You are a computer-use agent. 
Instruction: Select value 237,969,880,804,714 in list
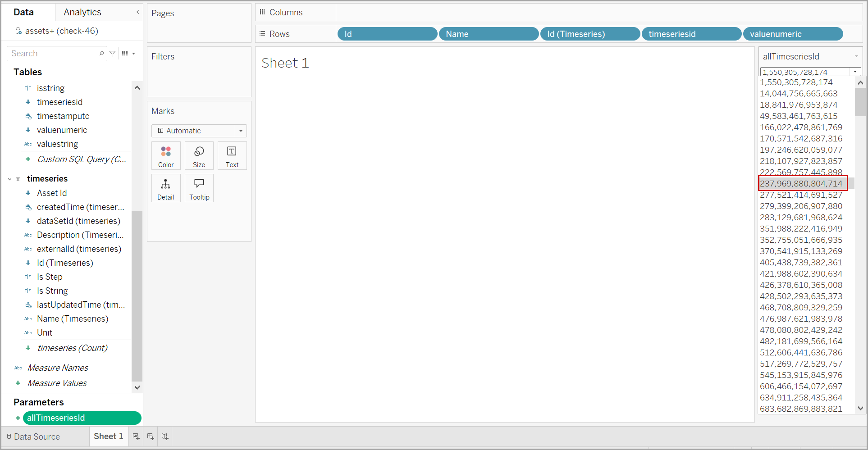point(801,183)
